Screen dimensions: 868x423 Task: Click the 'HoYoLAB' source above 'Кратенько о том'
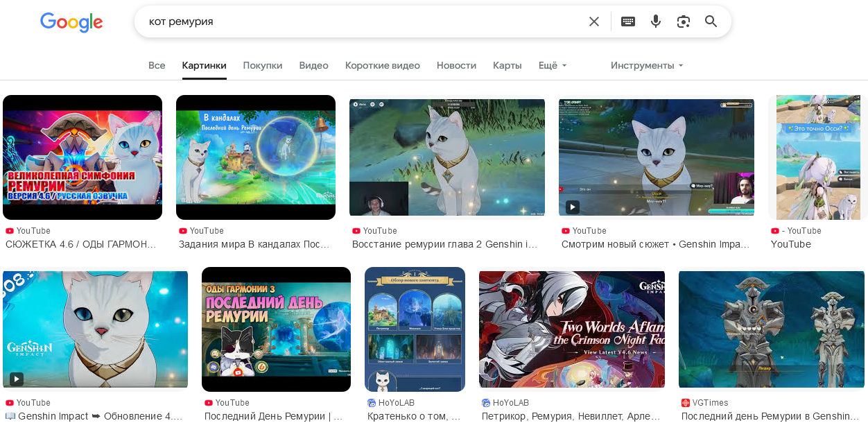[397, 403]
